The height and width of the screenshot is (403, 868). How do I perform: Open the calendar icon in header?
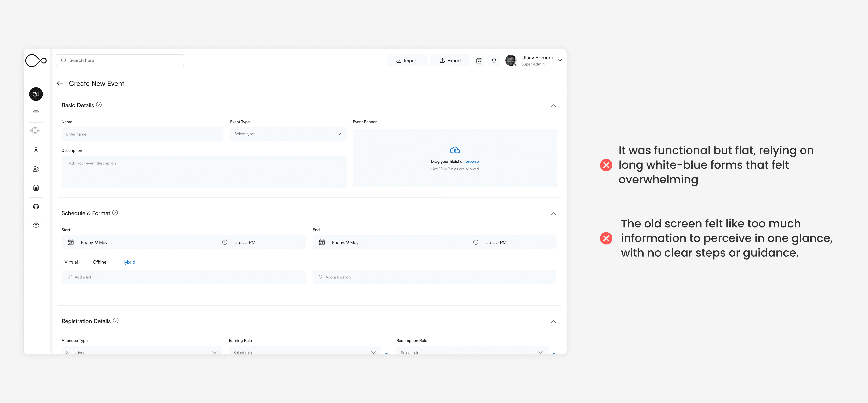(x=479, y=61)
